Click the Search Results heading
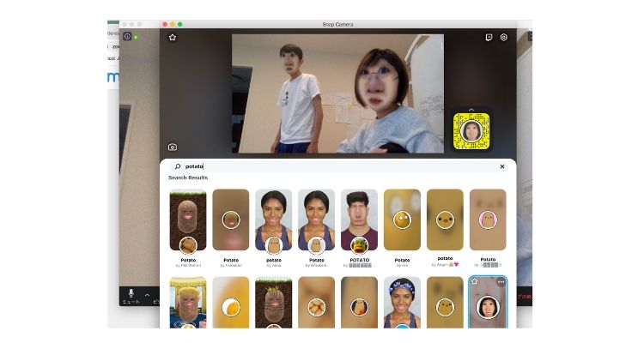Viewport: 644px width, 343px height. pyautogui.click(x=188, y=178)
